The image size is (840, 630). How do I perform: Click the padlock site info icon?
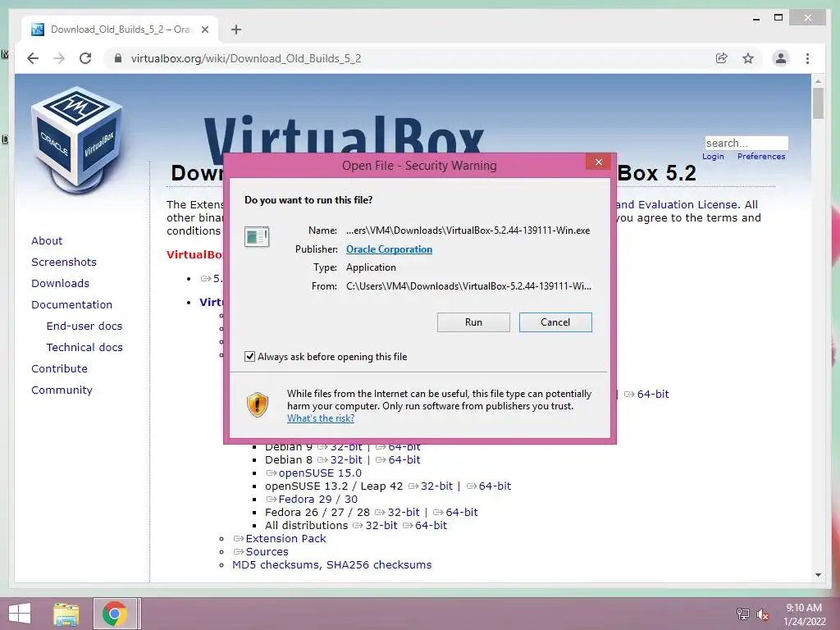click(118, 58)
